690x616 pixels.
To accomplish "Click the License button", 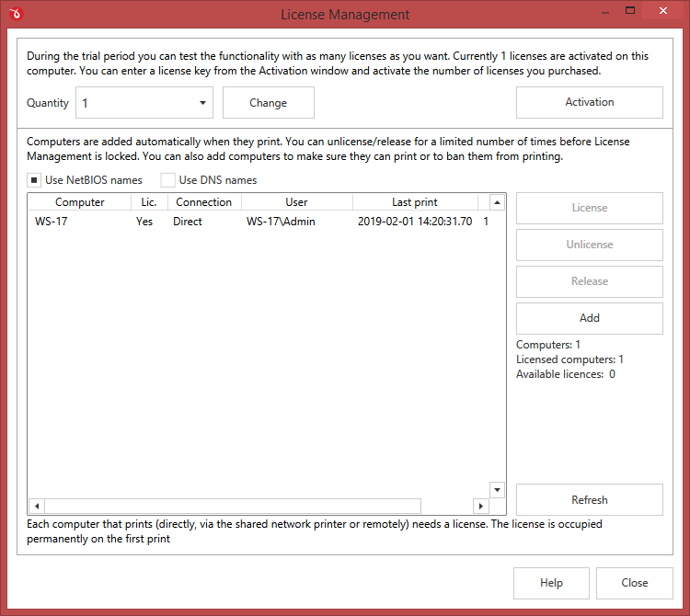I will pyautogui.click(x=589, y=208).
